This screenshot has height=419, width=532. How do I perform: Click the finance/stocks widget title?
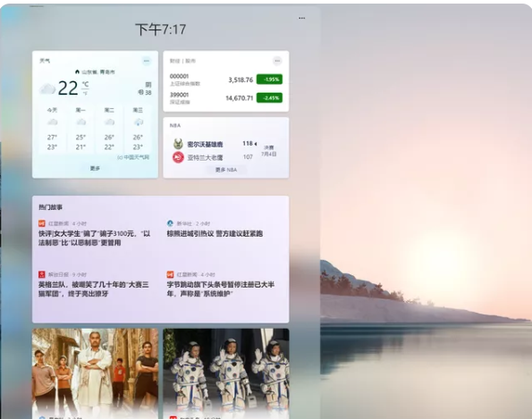click(182, 61)
